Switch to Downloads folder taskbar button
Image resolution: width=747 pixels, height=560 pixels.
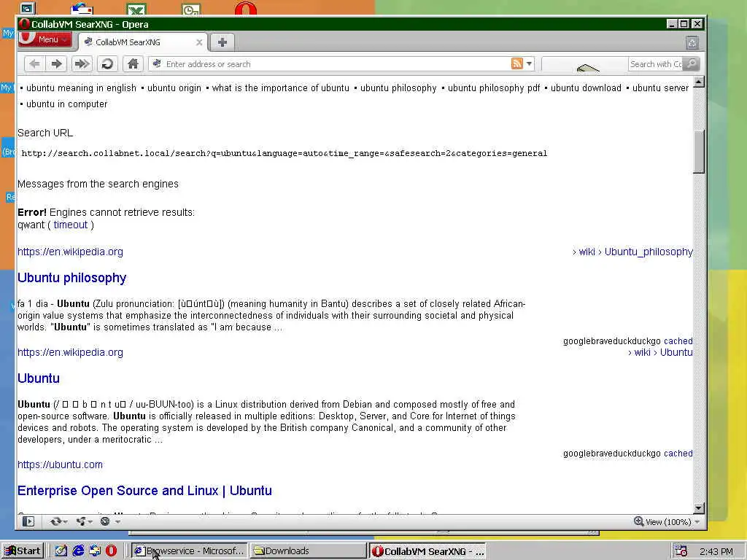[x=309, y=551]
